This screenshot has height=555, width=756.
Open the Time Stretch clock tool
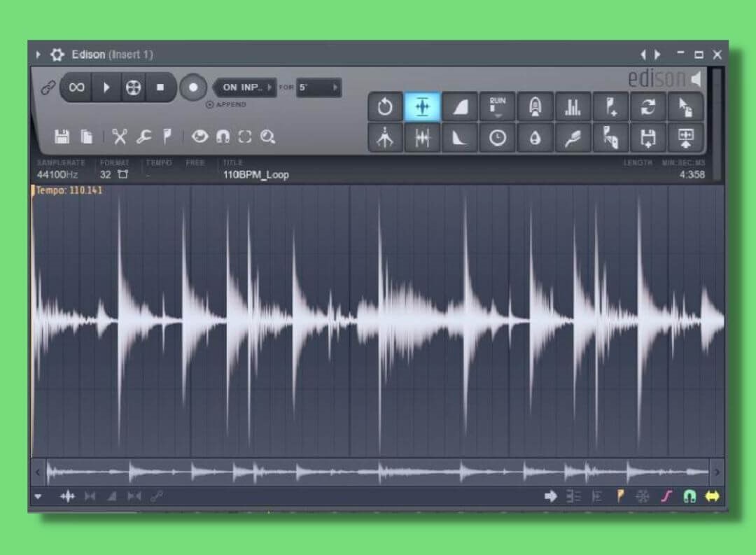click(x=498, y=139)
